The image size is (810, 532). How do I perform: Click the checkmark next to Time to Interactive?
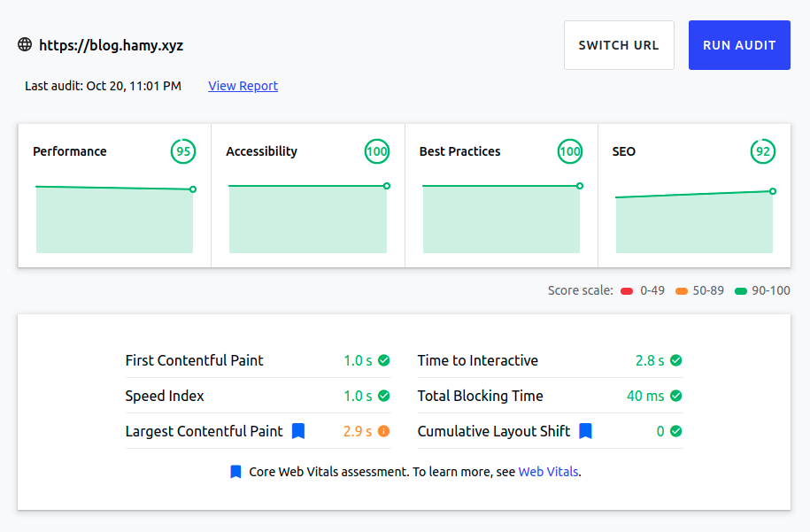[677, 360]
